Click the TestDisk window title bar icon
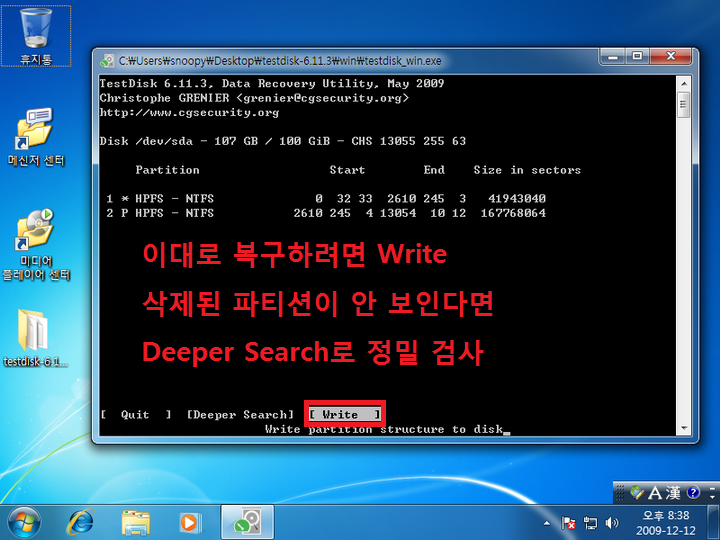This screenshot has height=540, width=720. pyautogui.click(x=107, y=61)
